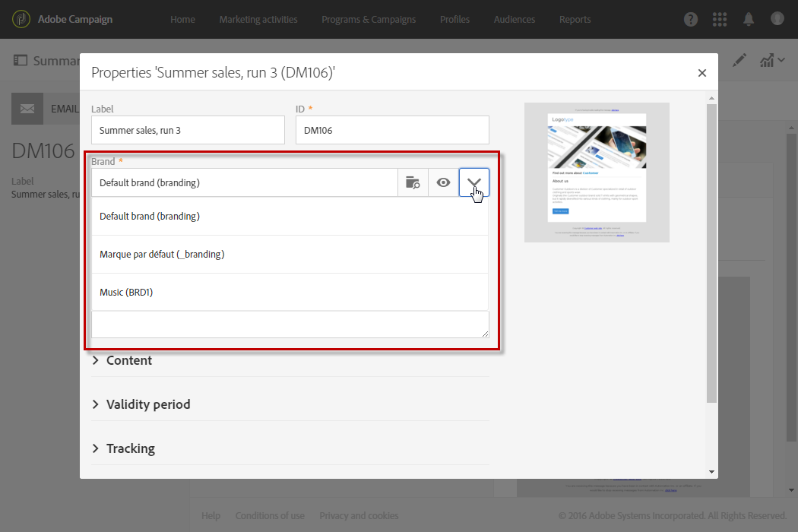The width and height of the screenshot is (798, 532).
Task: Click the dialog vertical scrollbar
Action: 711,254
